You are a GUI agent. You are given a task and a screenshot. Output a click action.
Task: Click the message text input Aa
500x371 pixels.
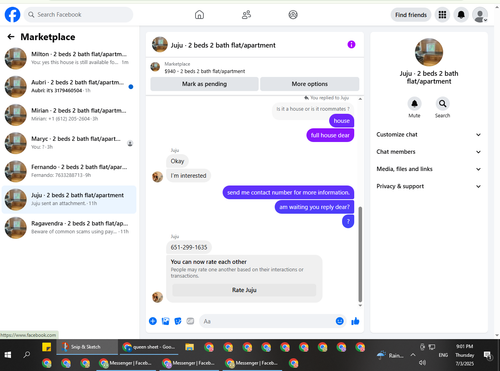tap(267, 321)
